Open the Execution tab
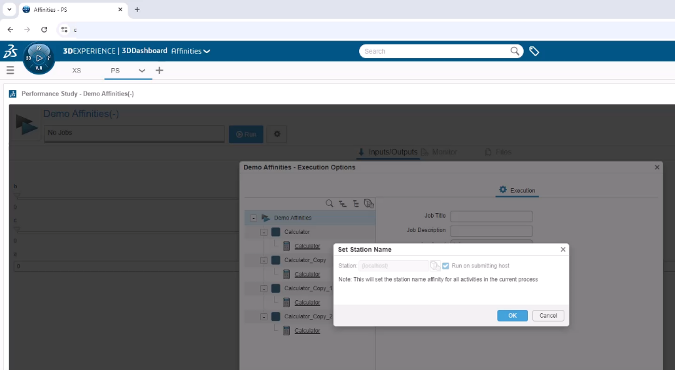Image resolution: width=676 pixels, height=370 pixels. tap(517, 190)
